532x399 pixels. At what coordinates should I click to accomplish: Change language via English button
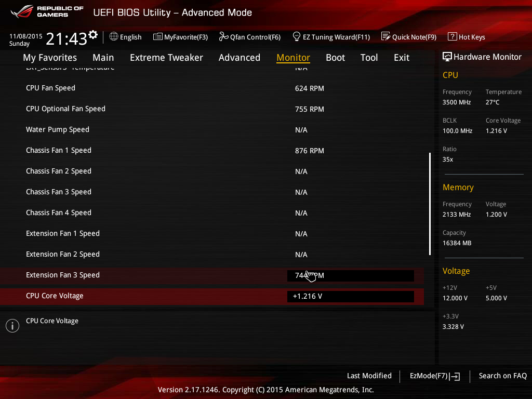[x=126, y=37]
